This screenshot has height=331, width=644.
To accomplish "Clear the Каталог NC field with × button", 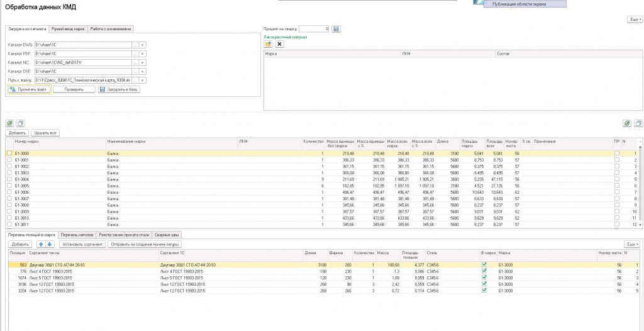I will 143,62.
